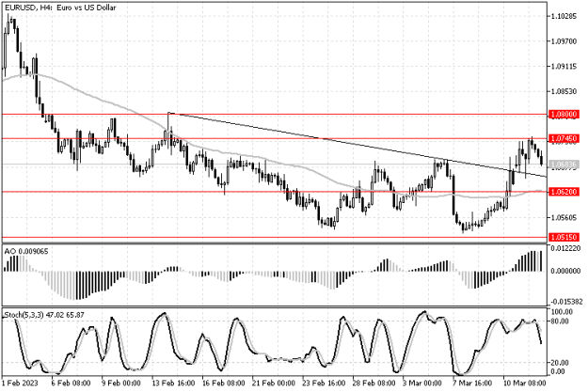The height and width of the screenshot is (392, 588).
Task: Click the AO 0.009065 indicator label
Action: (x=26, y=252)
